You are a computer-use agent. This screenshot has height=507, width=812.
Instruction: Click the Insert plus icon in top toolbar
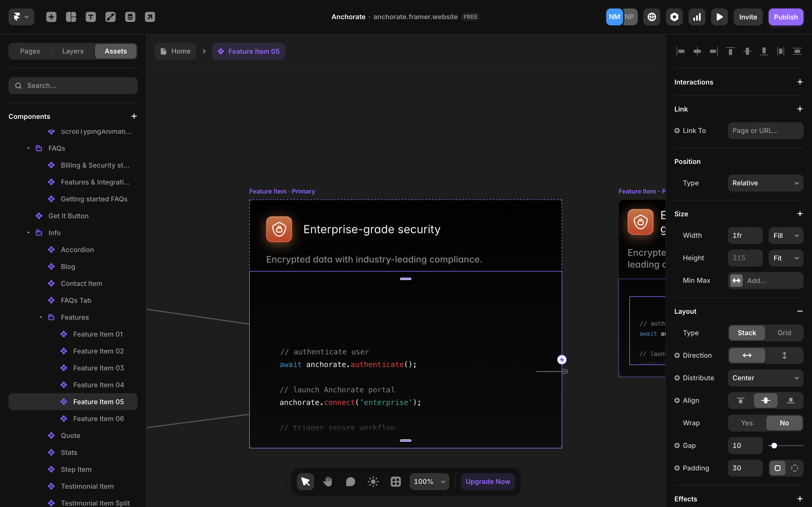(51, 17)
